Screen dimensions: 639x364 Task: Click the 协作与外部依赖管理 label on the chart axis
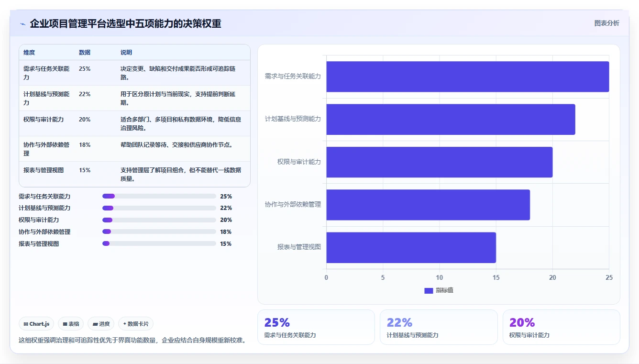pyautogui.click(x=293, y=205)
